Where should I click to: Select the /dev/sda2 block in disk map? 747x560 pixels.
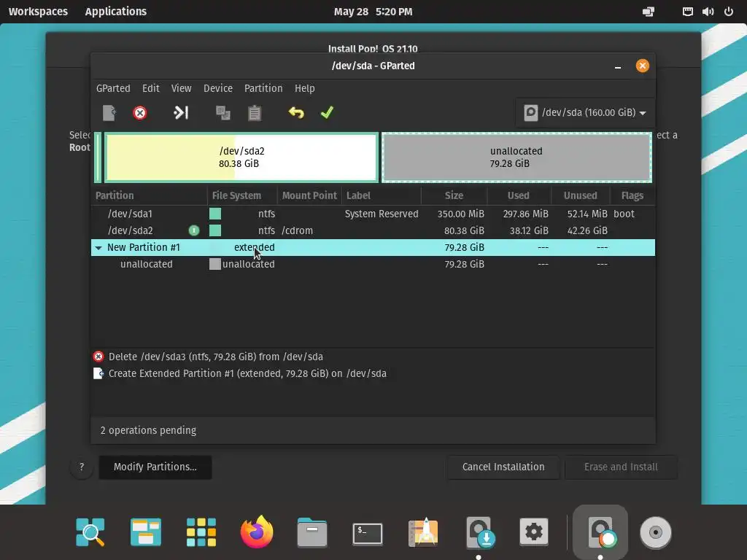(x=241, y=157)
